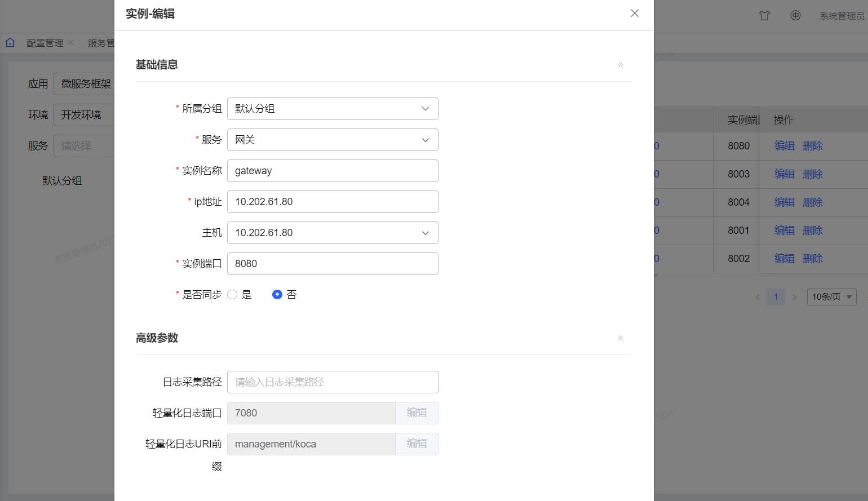The image size is (868, 501).
Task: Click the read-only 7080 port field
Action: coord(311,413)
